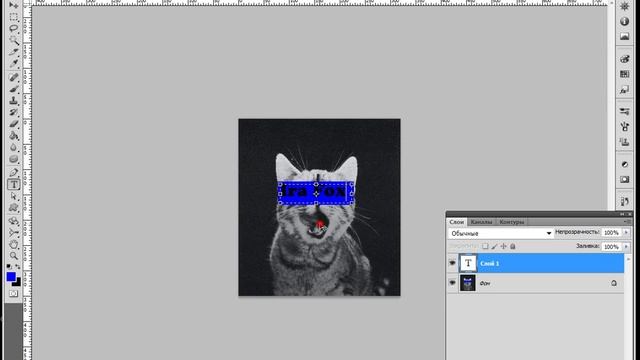Viewport: 640px width, 360px height.
Task: Select the Path Selection tool
Action: (13, 196)
